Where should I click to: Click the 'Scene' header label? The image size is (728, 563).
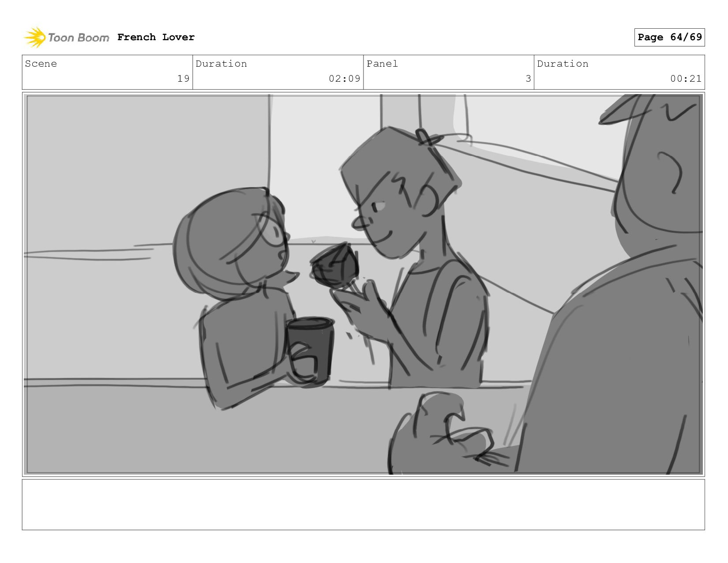click(x=41, y=64)
